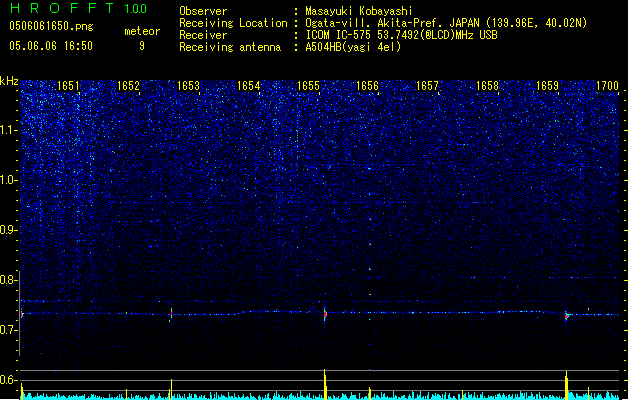Viewport: 629px width, 400px height.
Task: Click the 1.1 kHz frequency label
Action: [9, 130]
